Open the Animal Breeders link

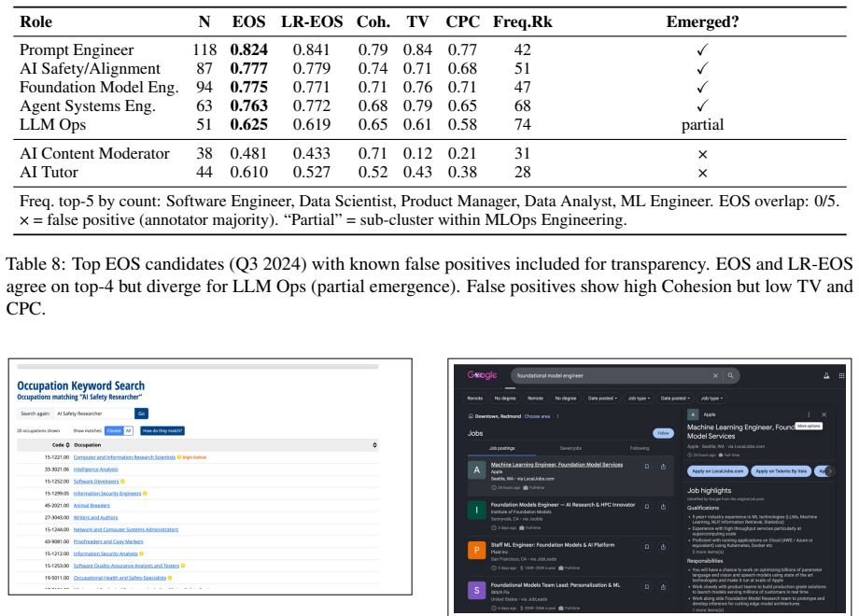tap(92, 505)
